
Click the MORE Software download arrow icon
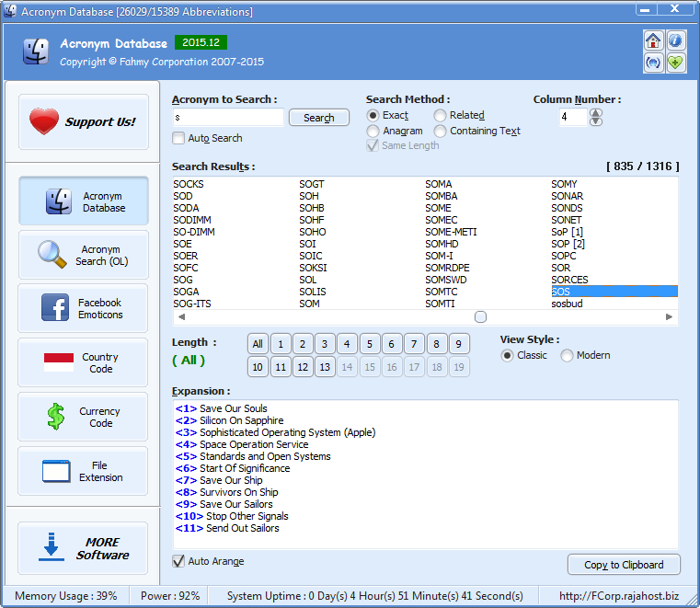tap(51, 546)
